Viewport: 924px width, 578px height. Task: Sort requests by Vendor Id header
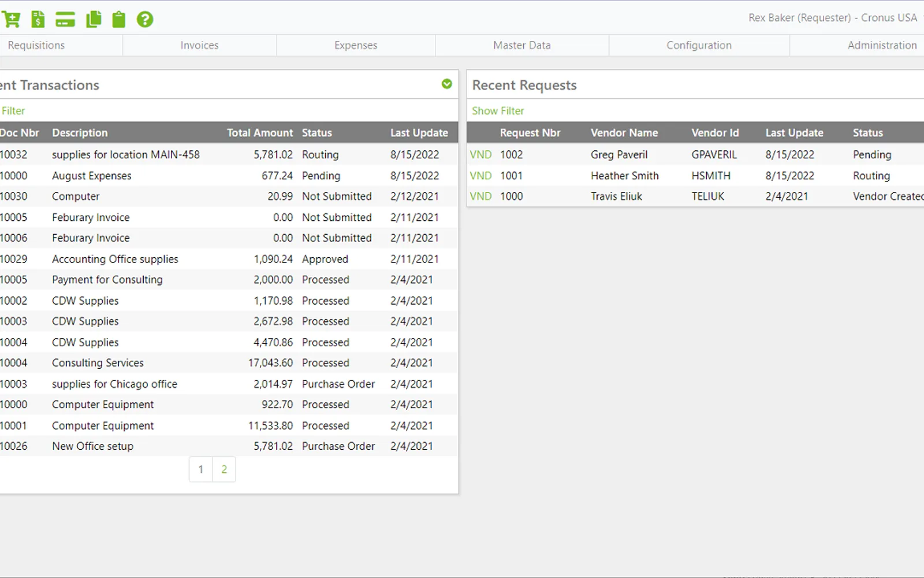(x=715, y=133)
